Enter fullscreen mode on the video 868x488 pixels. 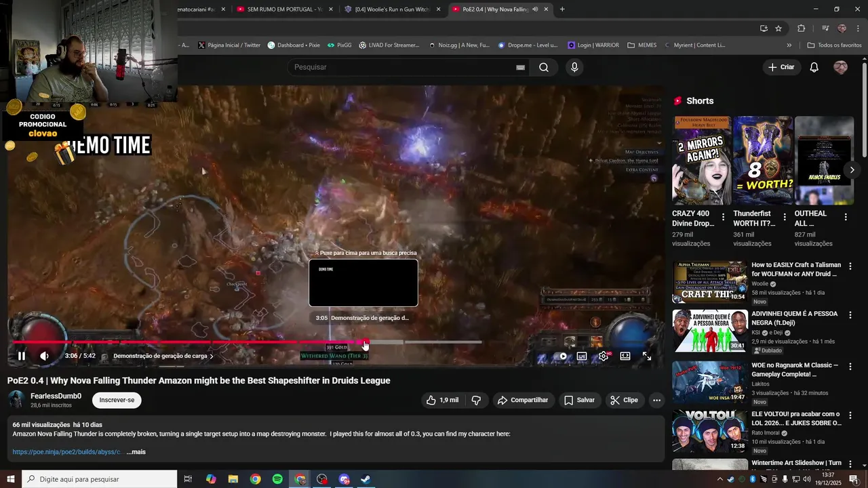647,356
